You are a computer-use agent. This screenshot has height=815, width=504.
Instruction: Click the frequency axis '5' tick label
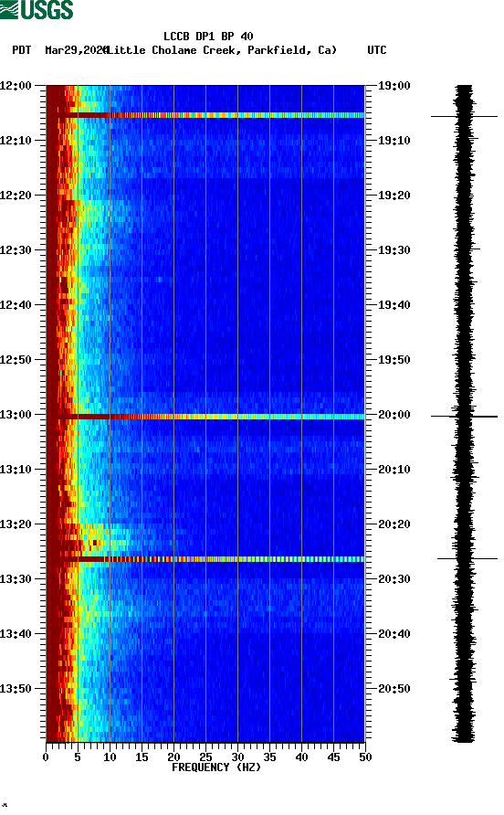click(x=78, y=757)
